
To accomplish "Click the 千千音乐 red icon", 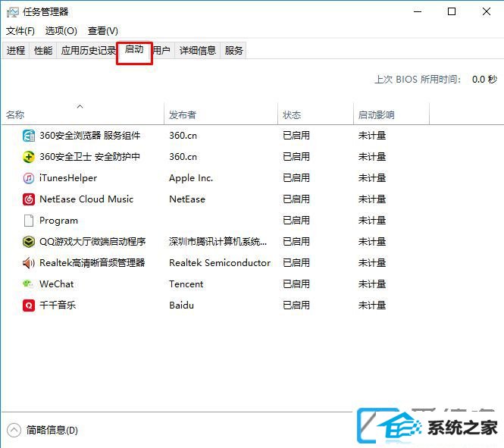I will 29,305.
